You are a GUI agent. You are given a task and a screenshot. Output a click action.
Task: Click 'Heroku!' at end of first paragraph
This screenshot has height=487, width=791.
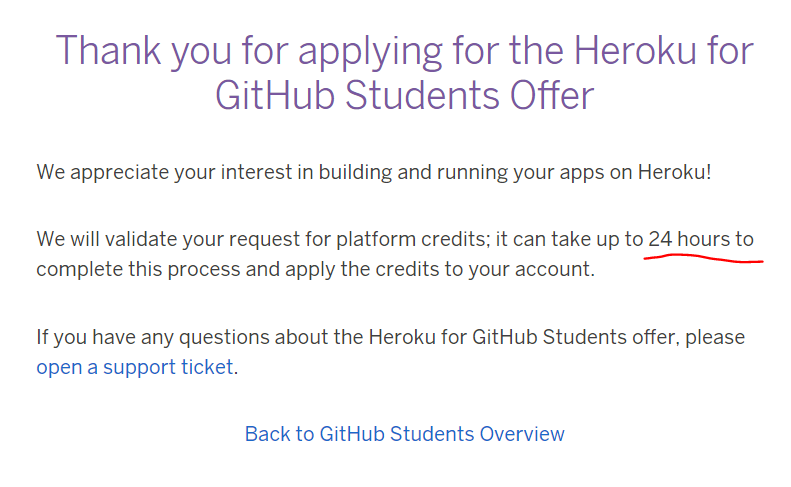tap(674, 172)
